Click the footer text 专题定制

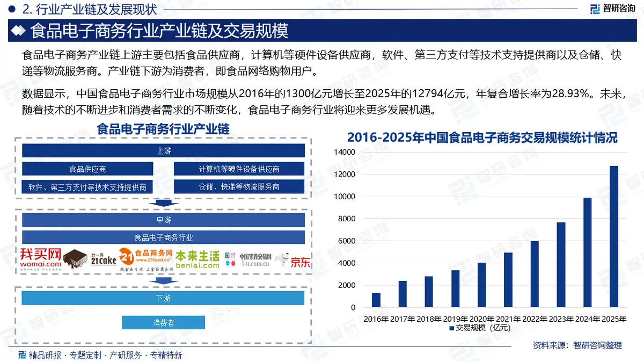pyautogui.click(x=85, y=355)
